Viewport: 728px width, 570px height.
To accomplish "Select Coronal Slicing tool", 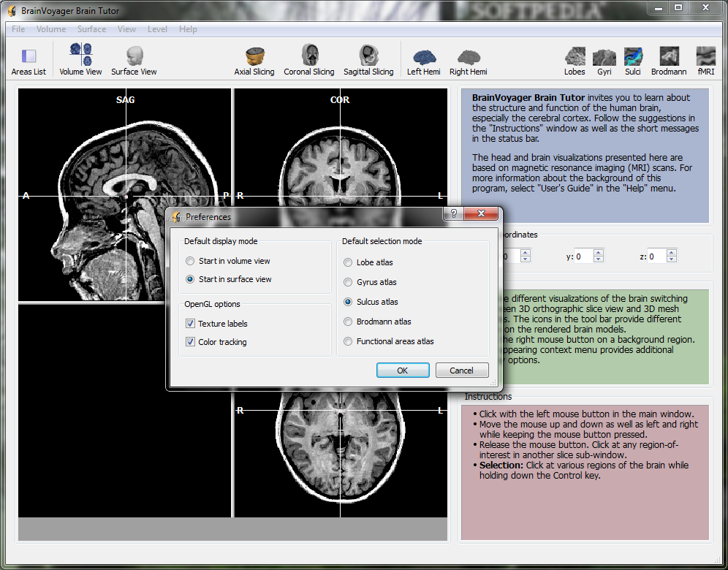I will [310, 55].
